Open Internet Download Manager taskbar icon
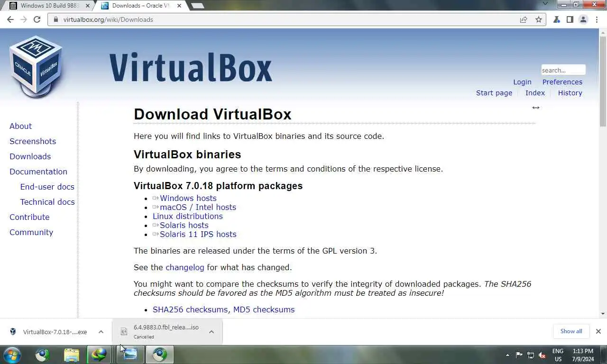The width and height of the screenshot is (607, 364). pos(99,355)
